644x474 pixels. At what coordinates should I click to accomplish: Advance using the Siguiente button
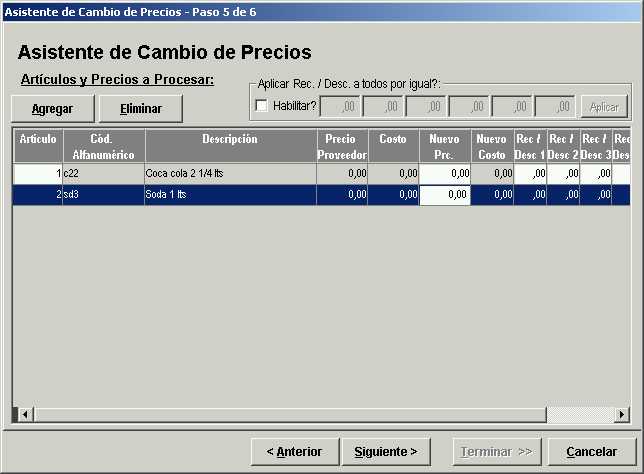coord(386,451)
